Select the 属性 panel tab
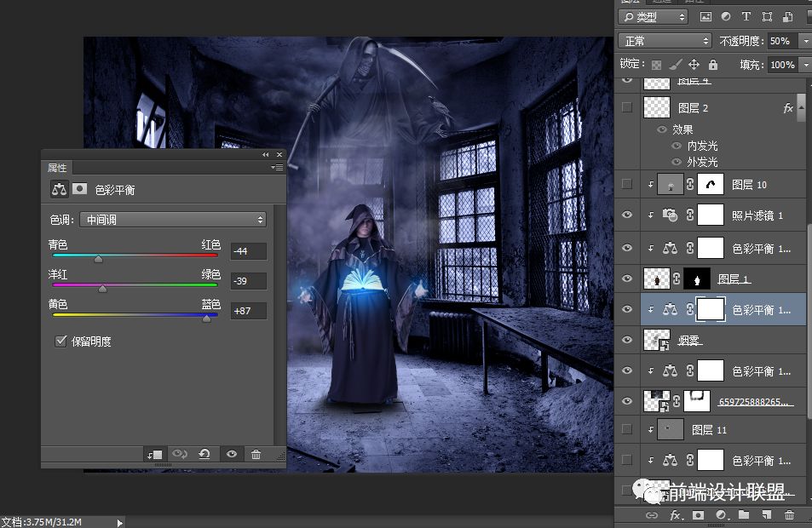Screen dimensions: 812x528 point(57,167)
